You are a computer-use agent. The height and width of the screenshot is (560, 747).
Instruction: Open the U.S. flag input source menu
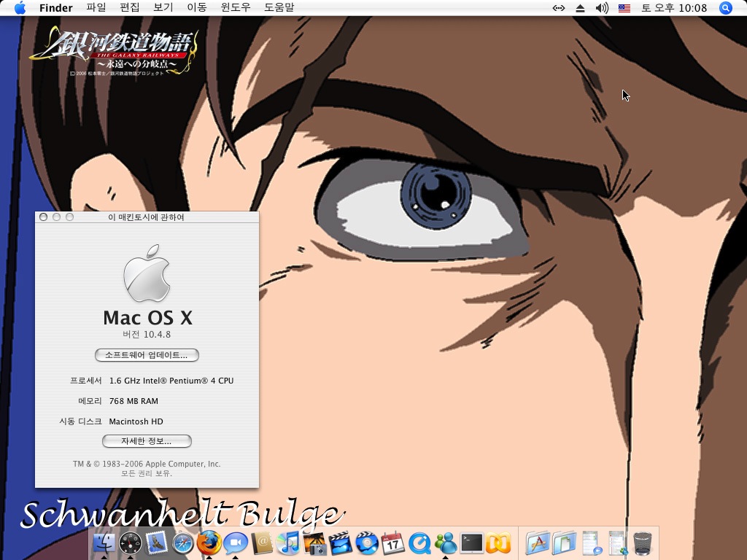click(624, 8)
